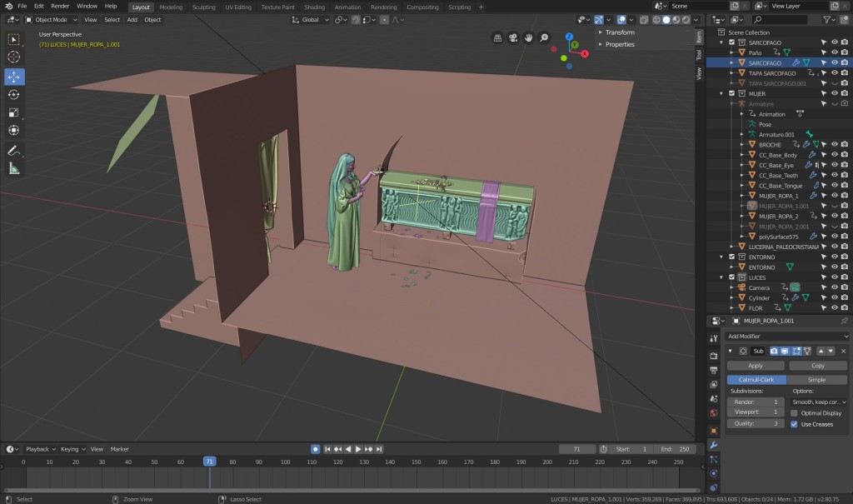This screenshot has height=504, width=853.
Task: Click the Quality value field
Action: [756, 423]
